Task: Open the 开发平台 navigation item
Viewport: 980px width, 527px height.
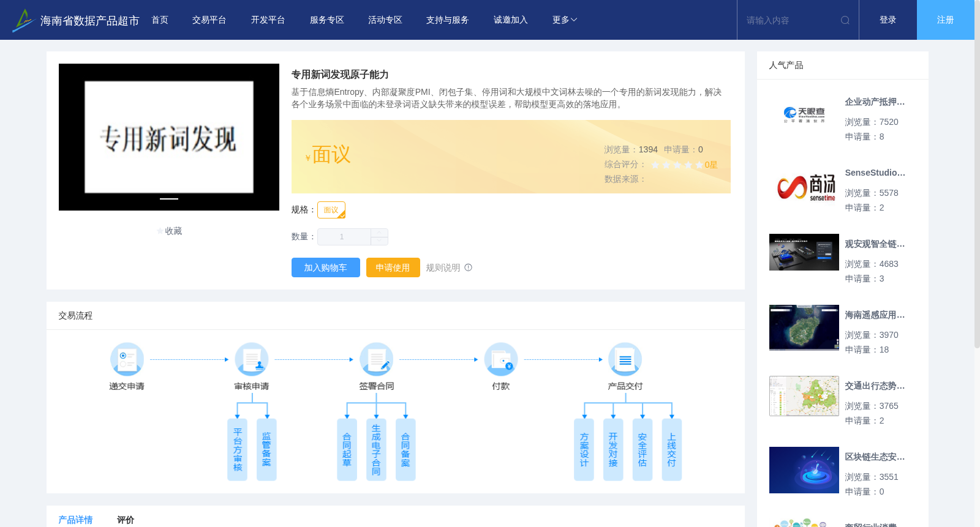Action: (x=268, y=20)
